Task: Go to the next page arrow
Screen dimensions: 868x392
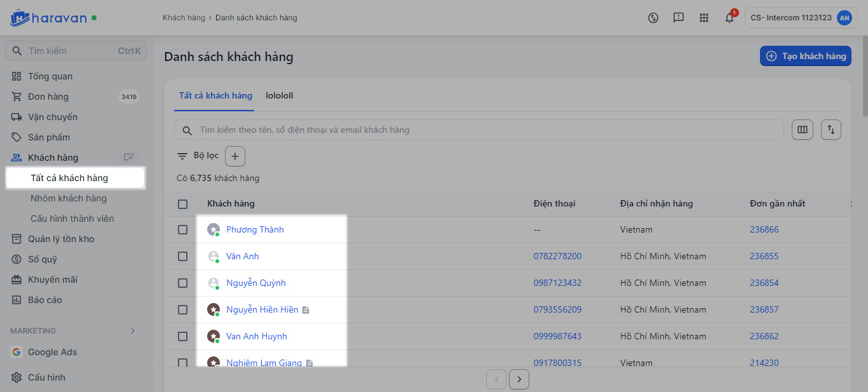Action: (519, 379)
